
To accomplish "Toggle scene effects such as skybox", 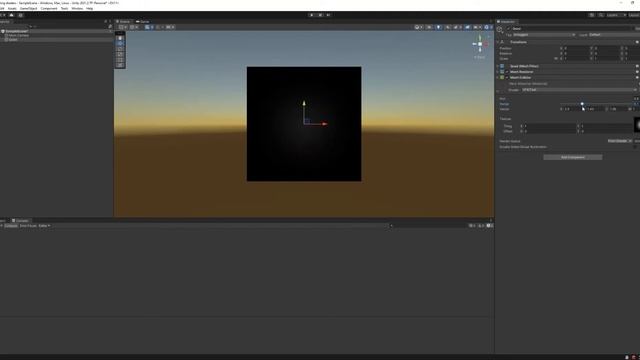I will pyautogui.click(x=457, y=27).
